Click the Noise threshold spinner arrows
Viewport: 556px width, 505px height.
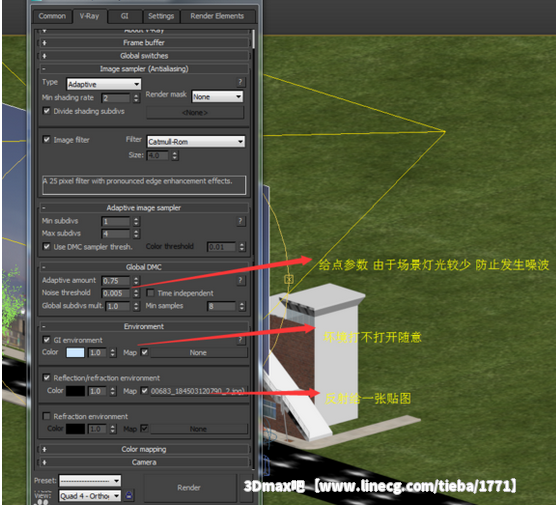[x=136, y=294]
